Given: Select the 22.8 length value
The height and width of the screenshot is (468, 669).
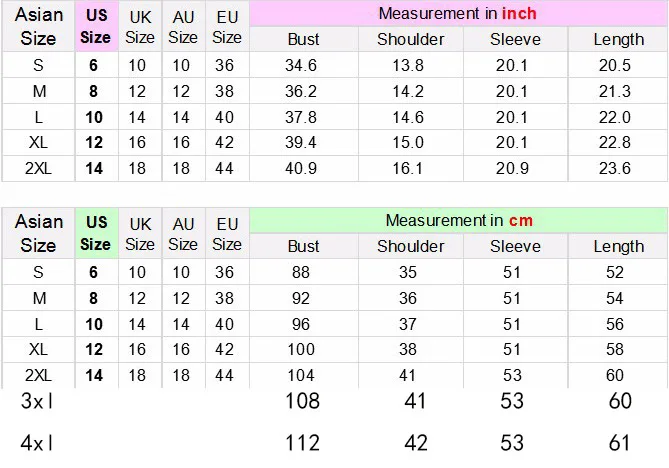Looking at the screenshot, I should 619,141.
